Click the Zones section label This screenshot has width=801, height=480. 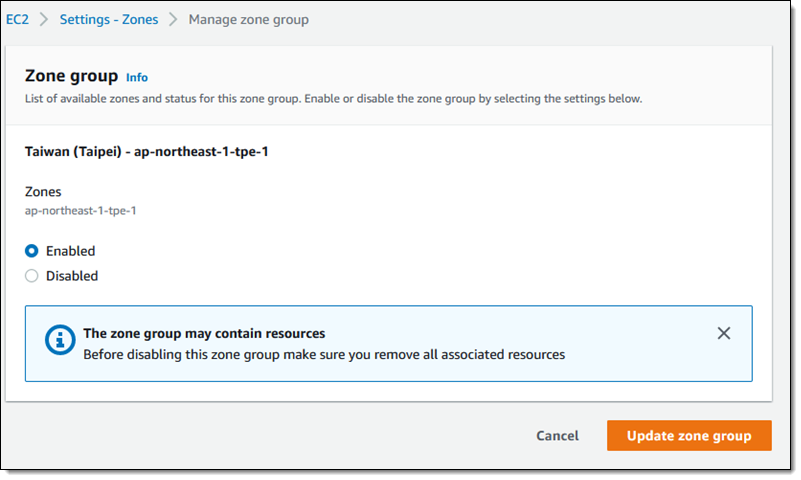pyautogui.click(x=43, y=191)
